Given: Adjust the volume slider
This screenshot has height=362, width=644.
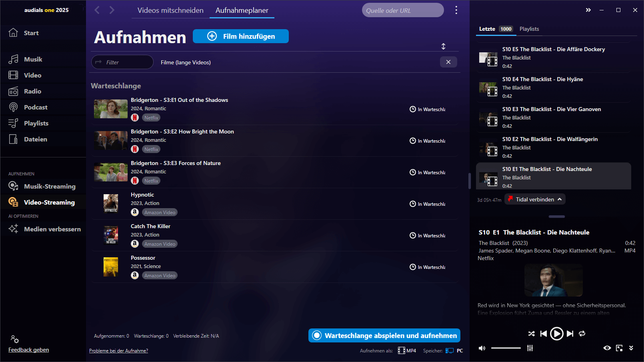Looking at the screenshot, I should pos(506,348).
